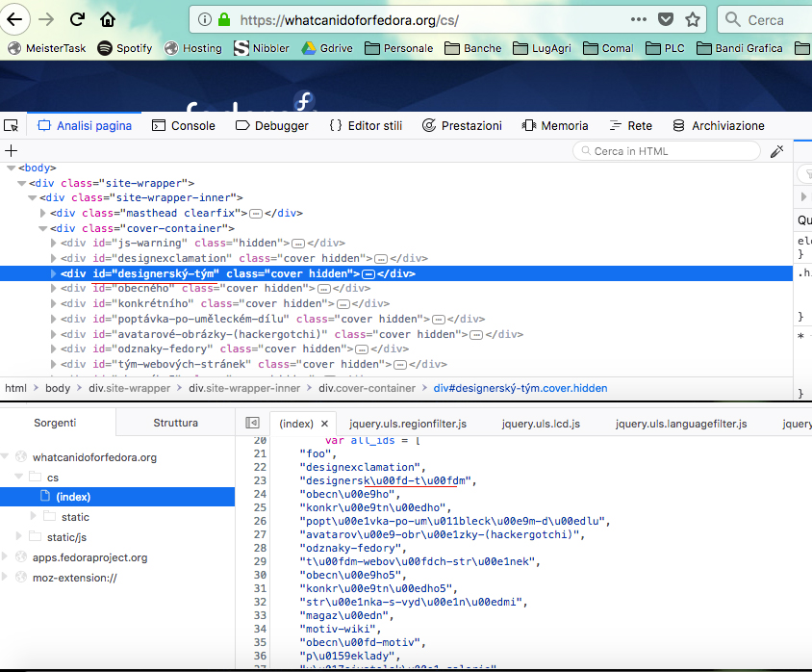The height and width of the screenshot is (672, 812).
Task: Open jquery.uls.lcd.js tab
Action: tap(541, 424)
